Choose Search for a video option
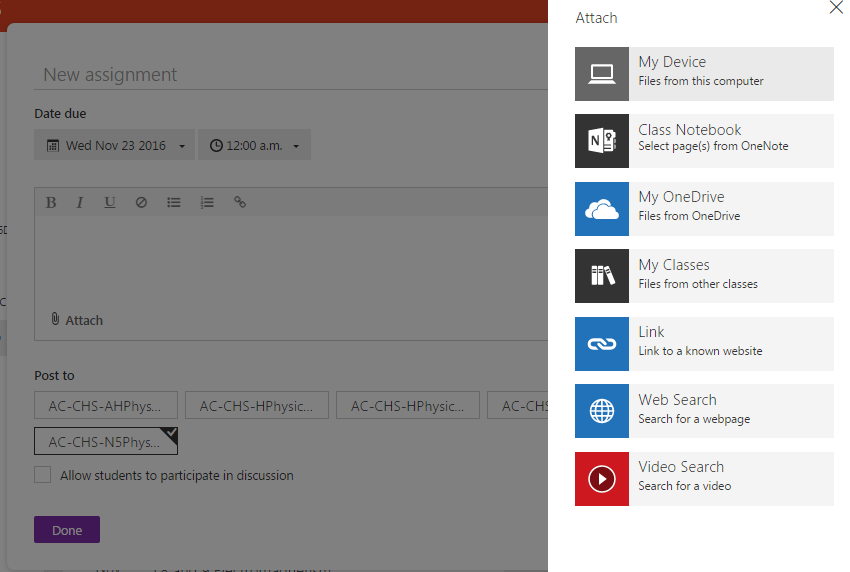 click(704, 479)
